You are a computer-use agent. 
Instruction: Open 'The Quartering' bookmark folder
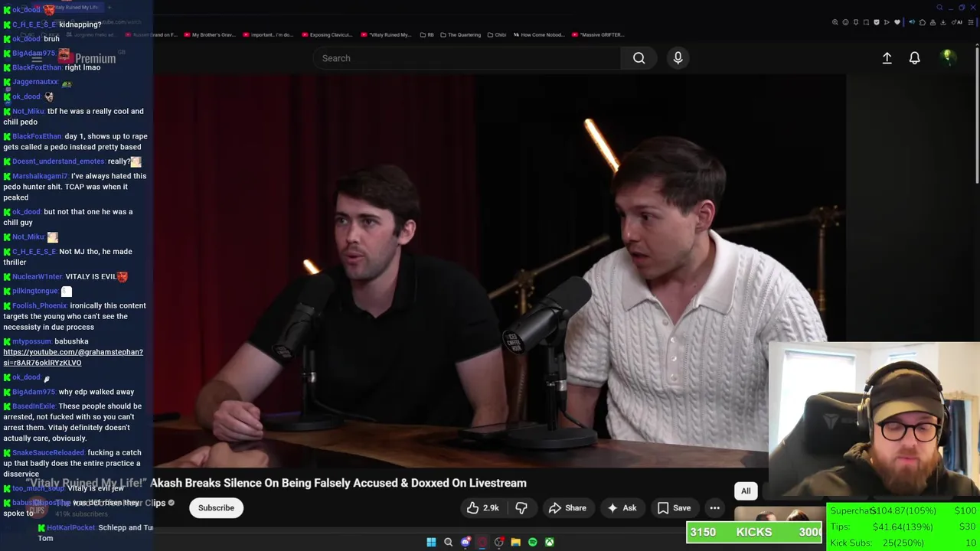pyautogui.click(x=459, y=34)
